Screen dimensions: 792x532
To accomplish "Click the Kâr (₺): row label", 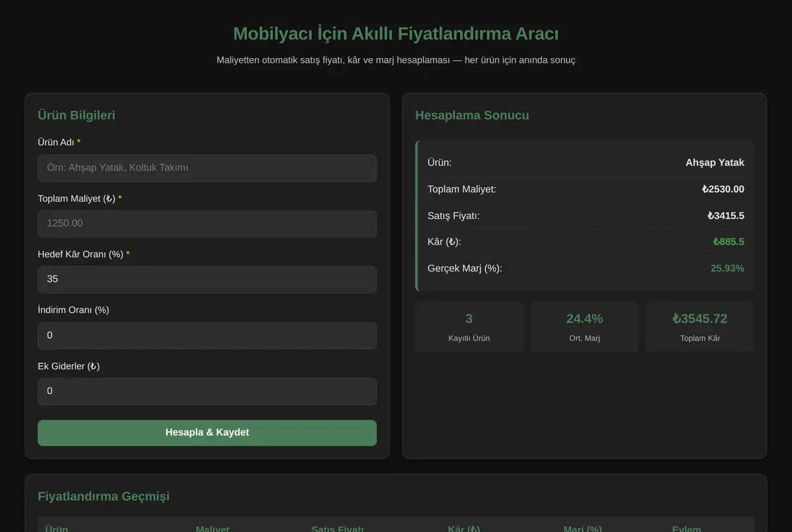I will 444,242.
